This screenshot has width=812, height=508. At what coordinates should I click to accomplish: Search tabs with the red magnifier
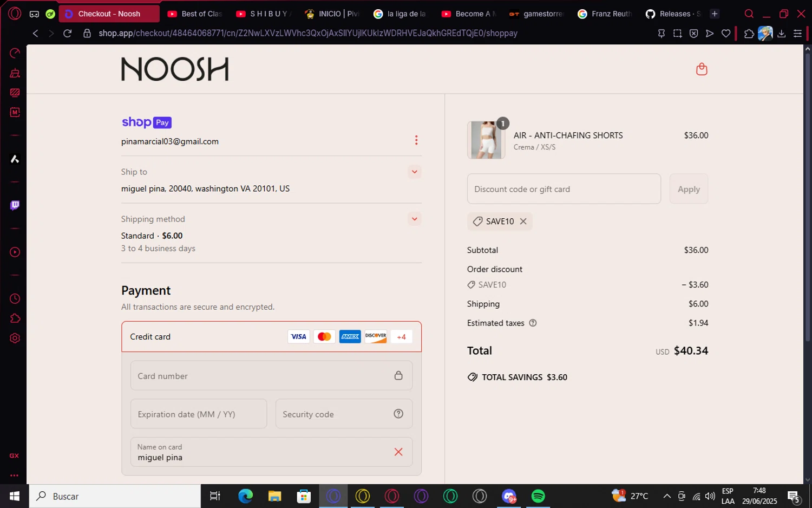[x=749, y=14]
